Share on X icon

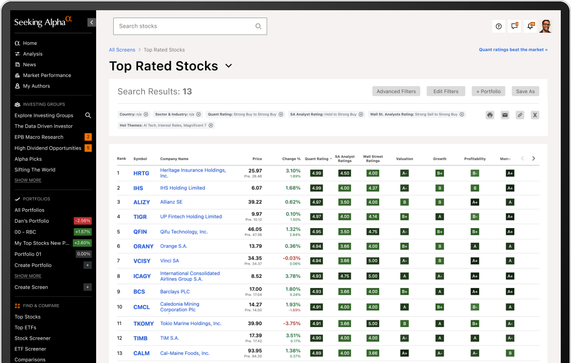pyautogui.click(x=535, y=115)
